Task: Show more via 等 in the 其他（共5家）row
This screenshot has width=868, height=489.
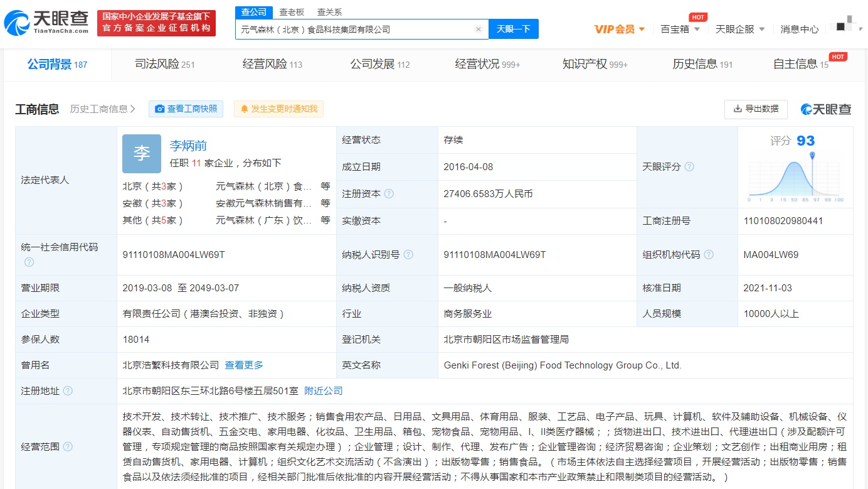Action: click(325, 220)
